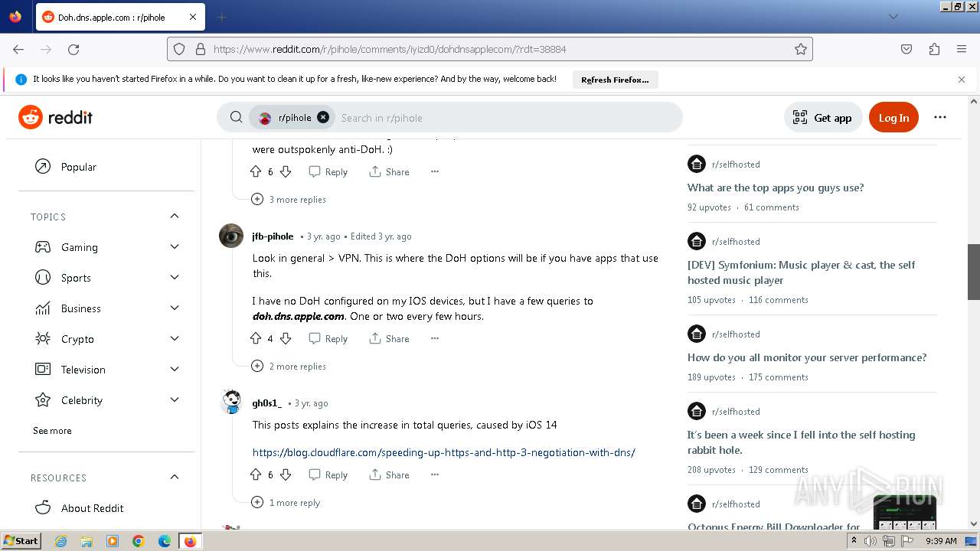Upvote gh0s1_'s comment
Viewport: 980px width, 551px height.
[256, 475]
